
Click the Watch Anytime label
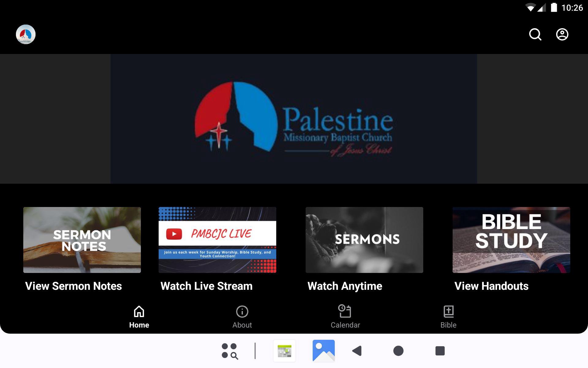click(x=345, y=286)
